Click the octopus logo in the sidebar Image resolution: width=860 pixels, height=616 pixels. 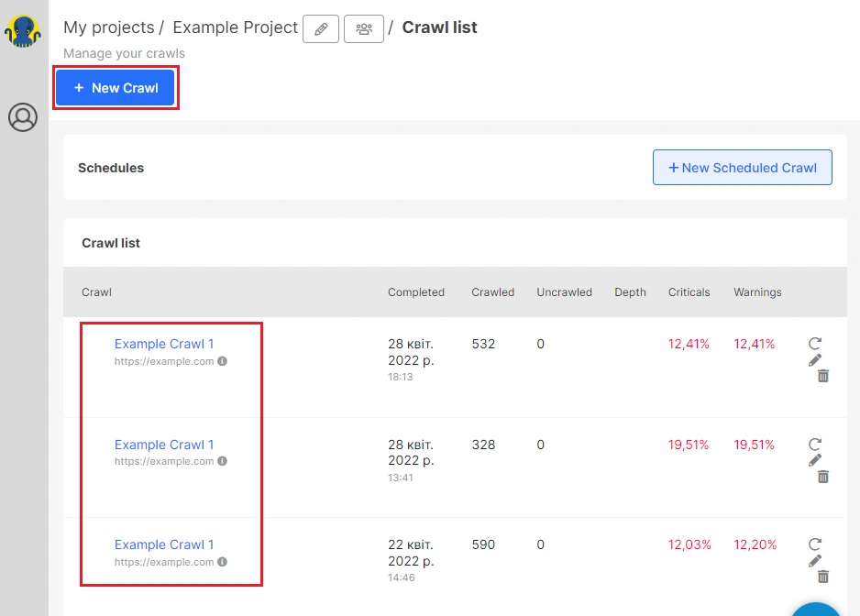[22, 30]
